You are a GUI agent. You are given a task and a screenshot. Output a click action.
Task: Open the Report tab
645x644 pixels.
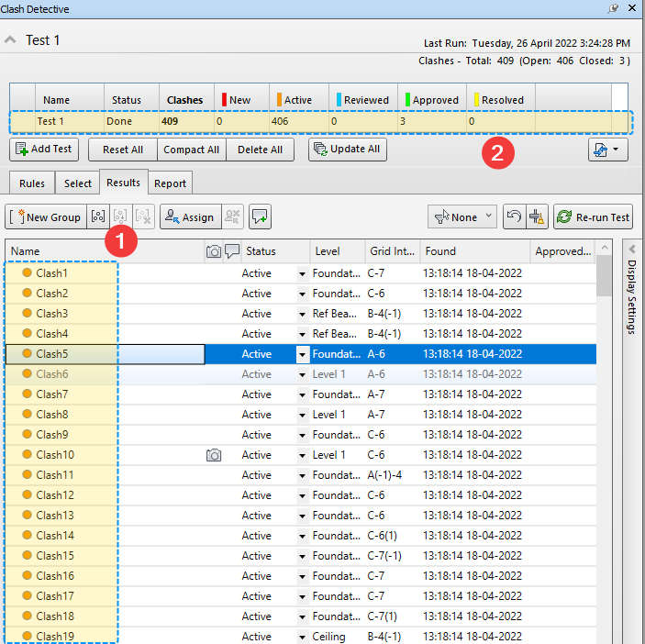point(170,183)
